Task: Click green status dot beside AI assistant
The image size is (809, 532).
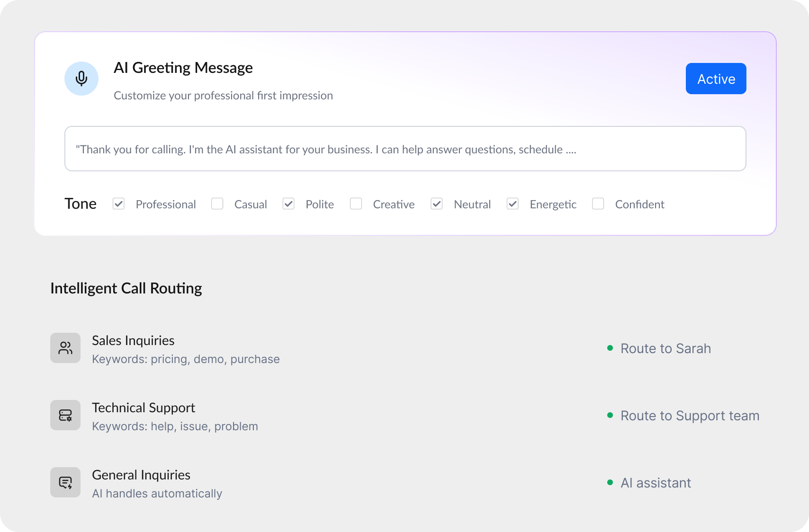Action: 610,483
